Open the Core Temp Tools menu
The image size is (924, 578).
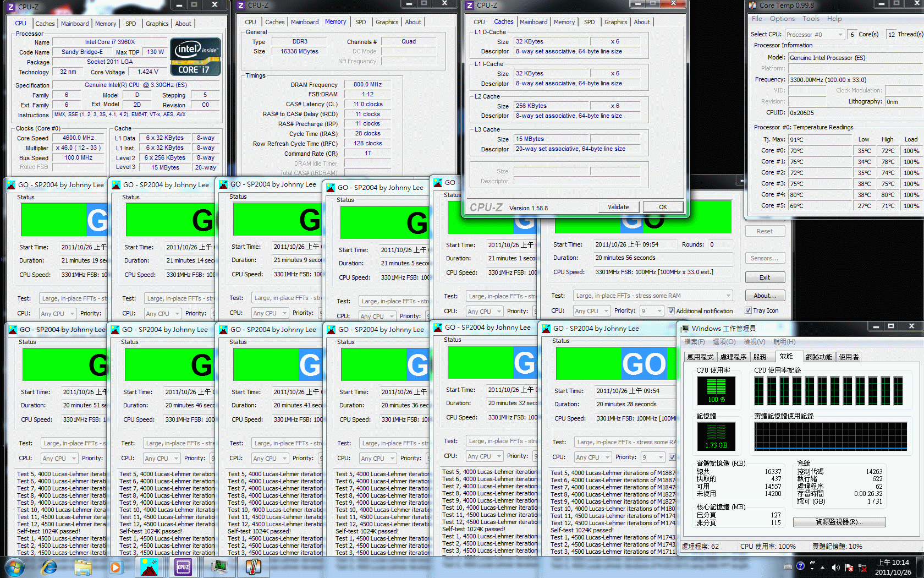click(x=811, y=19)
